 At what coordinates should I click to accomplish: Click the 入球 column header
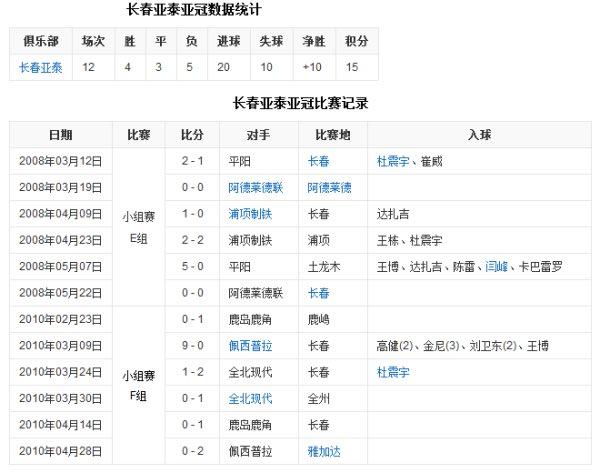[x=479, y=135]
